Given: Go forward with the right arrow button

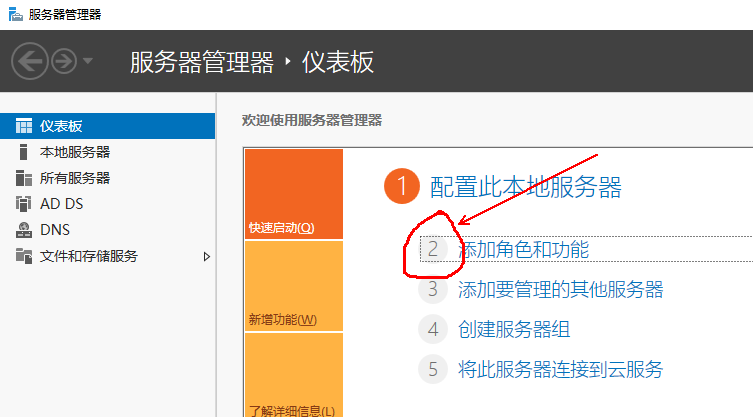Looking at the screenshot, I should click(64, 61).
